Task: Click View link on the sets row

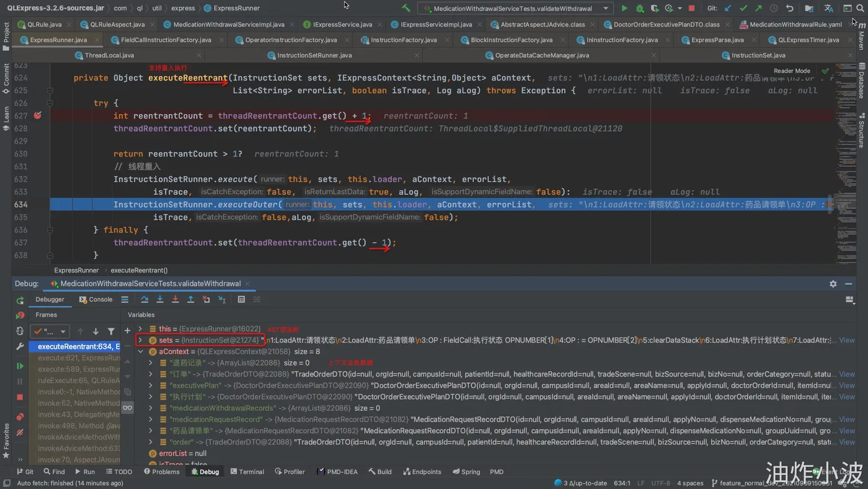Action: [847, 340]
